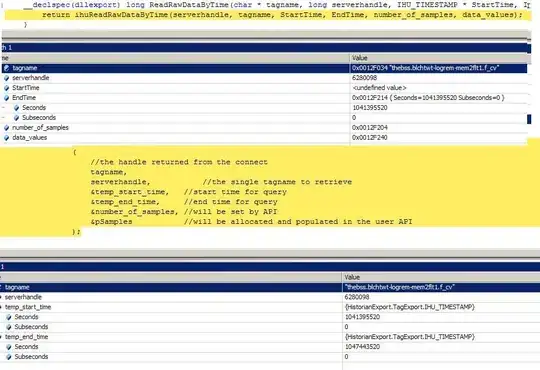Click the icon beside Subseconds under EndTime

click(x=16, y=118)
